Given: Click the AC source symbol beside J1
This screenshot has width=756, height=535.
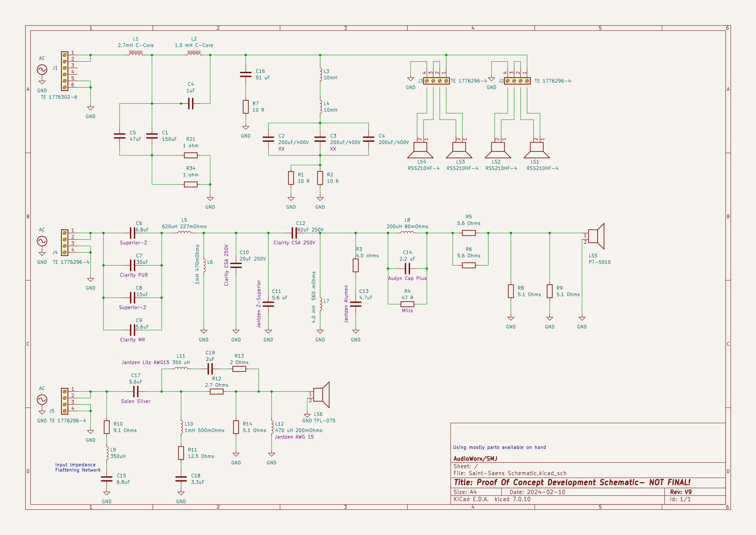Looking at the screenshot, I should click(x=42, y=69).
